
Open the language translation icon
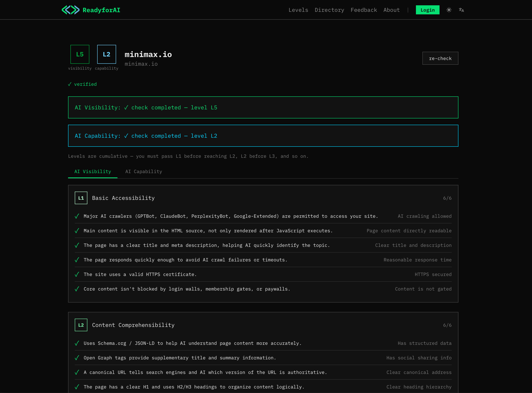click(x=461, y=10)
